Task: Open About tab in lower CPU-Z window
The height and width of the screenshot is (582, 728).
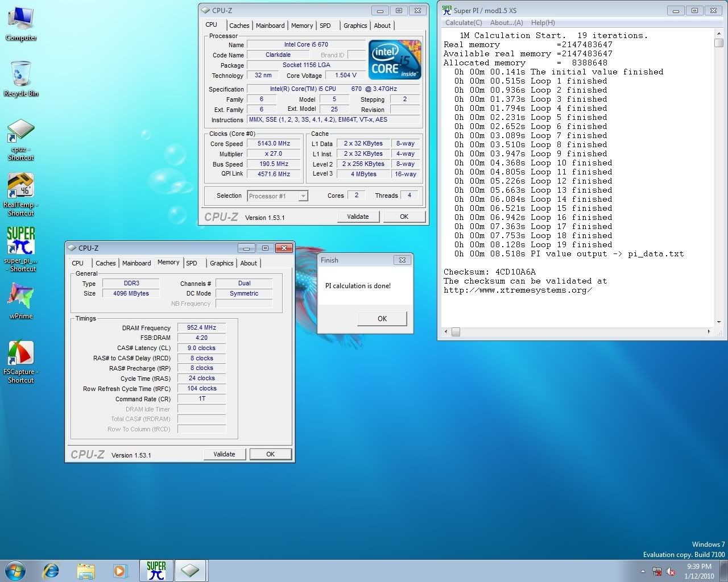Action: tap(249, 263)
